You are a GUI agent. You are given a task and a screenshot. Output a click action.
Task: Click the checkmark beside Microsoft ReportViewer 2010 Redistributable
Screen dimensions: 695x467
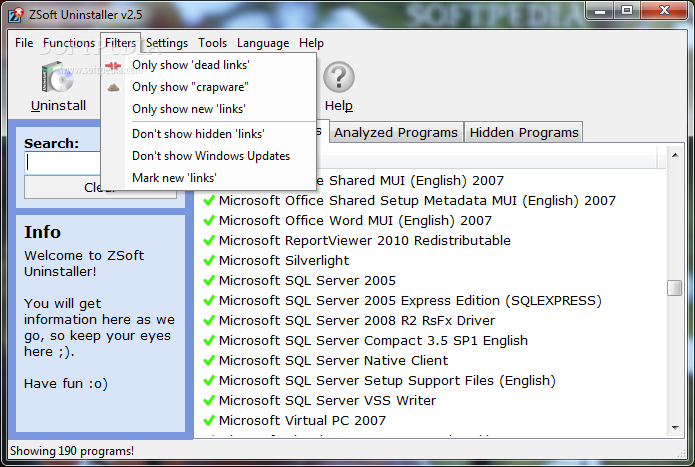[209, 241]
